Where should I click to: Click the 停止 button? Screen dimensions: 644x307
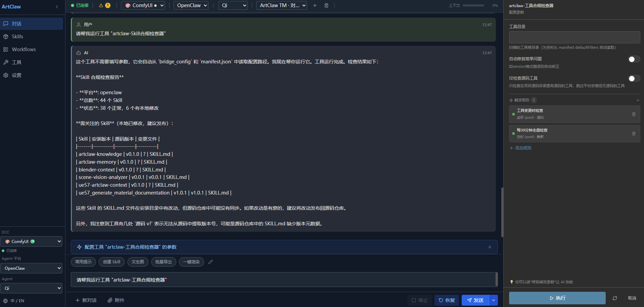[x=420, y=300]
